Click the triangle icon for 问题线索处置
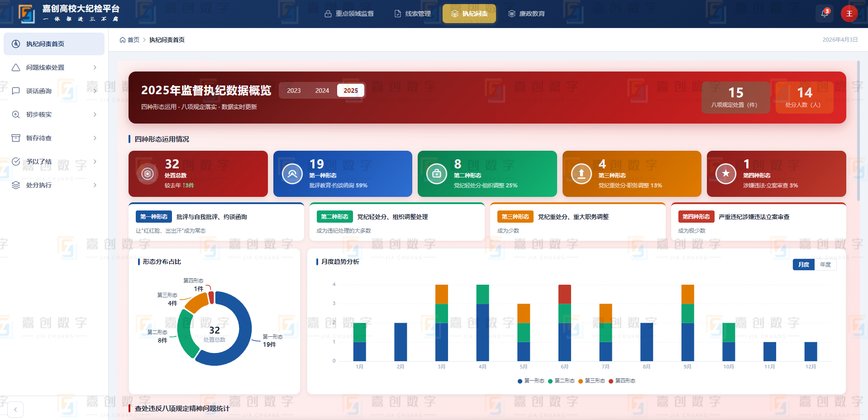This screenshot has width=868, height=420. pyautogui.click(x=16, y=67)
